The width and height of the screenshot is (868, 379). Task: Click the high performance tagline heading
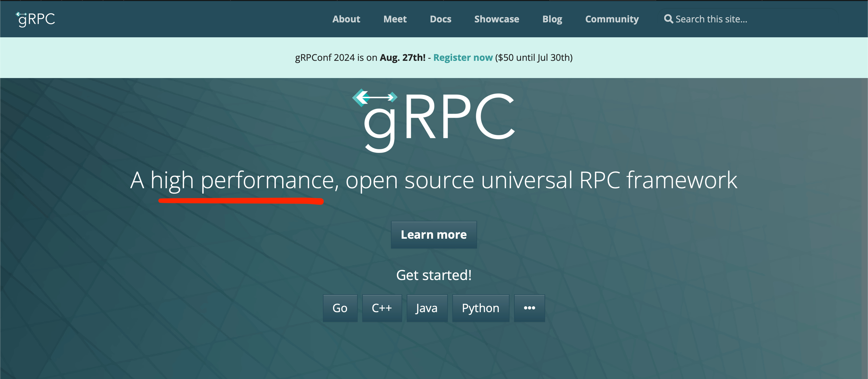[434, 180]
